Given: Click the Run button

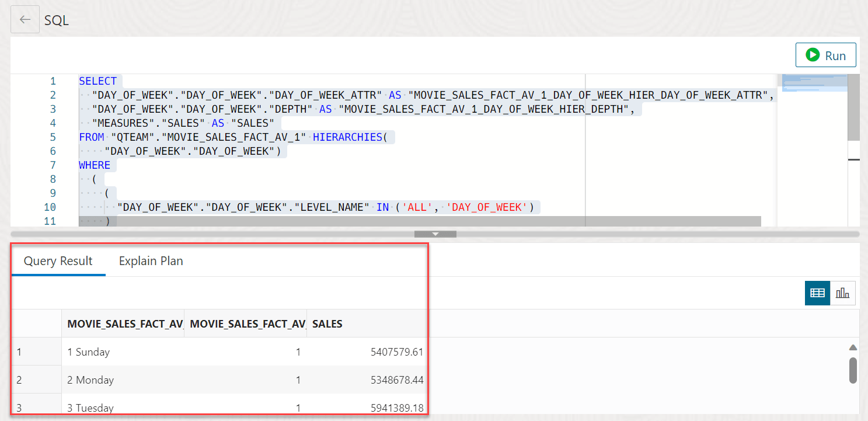Looking at the screenshot, I should click(825, 55).
